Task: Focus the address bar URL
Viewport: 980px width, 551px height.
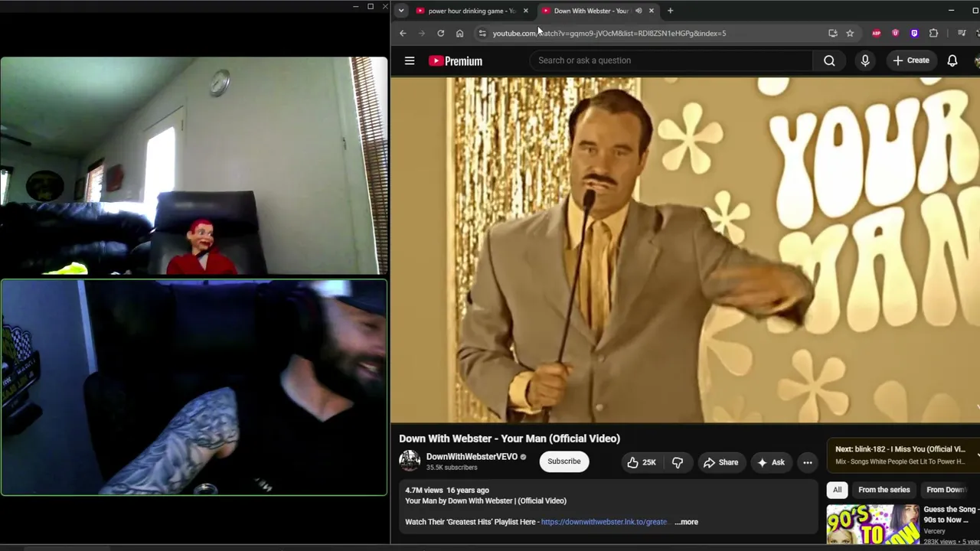Action: pyautogui.click(x=609, y=33)
